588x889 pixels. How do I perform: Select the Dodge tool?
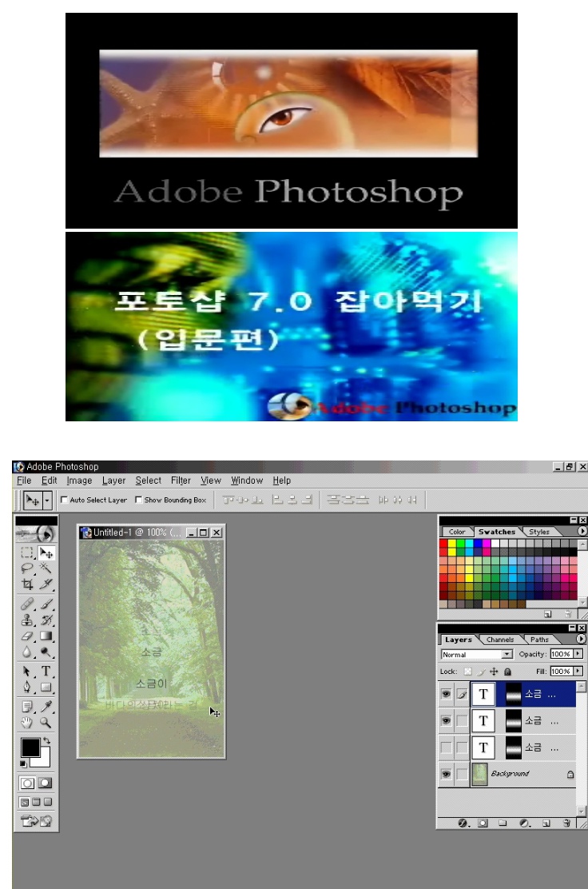(x=46, y=652)
